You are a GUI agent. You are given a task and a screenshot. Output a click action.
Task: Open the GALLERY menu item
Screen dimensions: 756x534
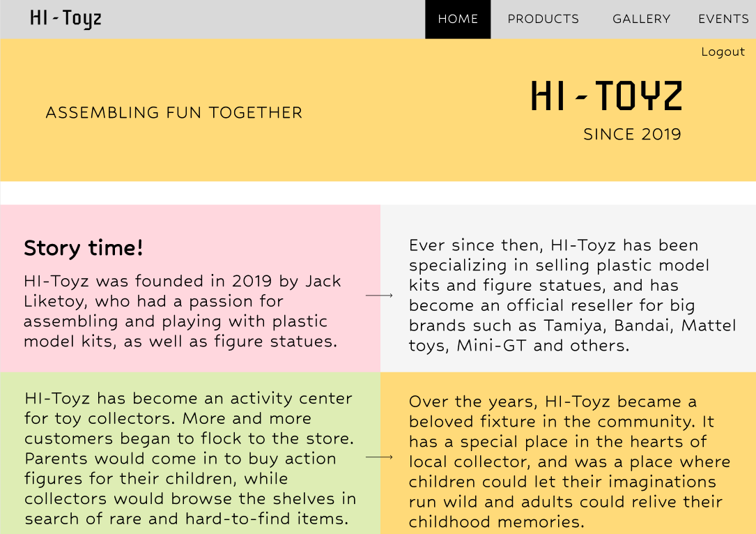pos(641,20)
